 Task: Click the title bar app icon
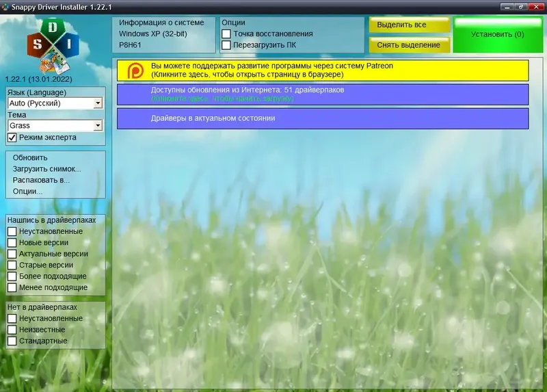pyautogui.click(x=5, y=7)
